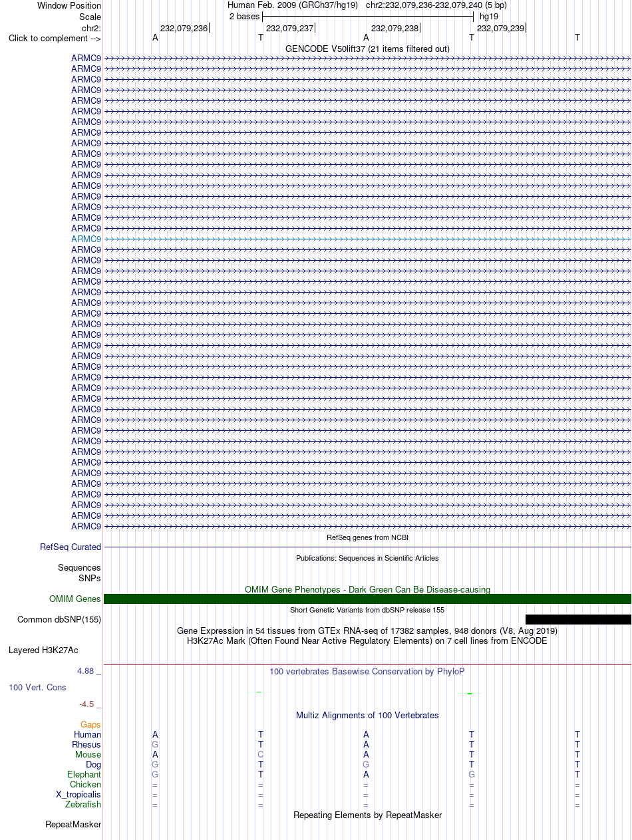632x840 pixels.
Task: Click the Human species label
Action: pos(88,735)
